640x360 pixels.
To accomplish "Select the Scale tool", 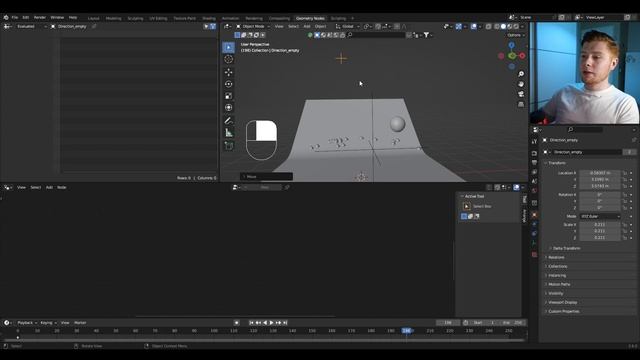I will click(x=228, y=96).
